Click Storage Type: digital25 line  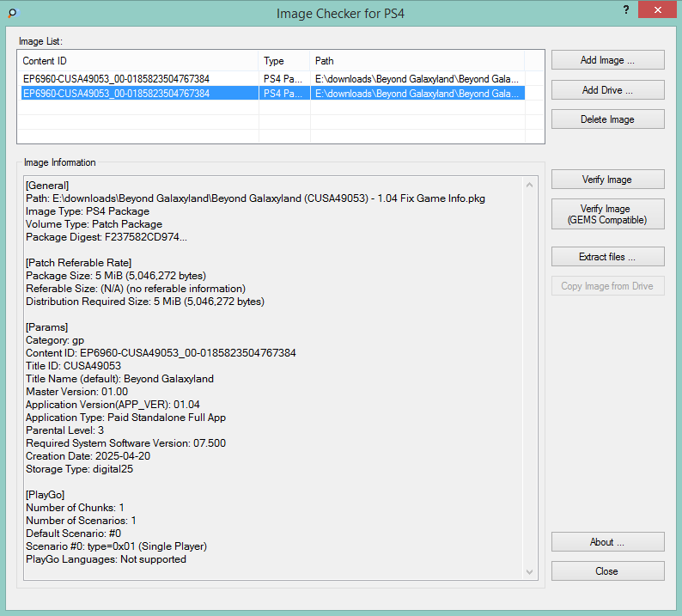[x=79, y=469]
